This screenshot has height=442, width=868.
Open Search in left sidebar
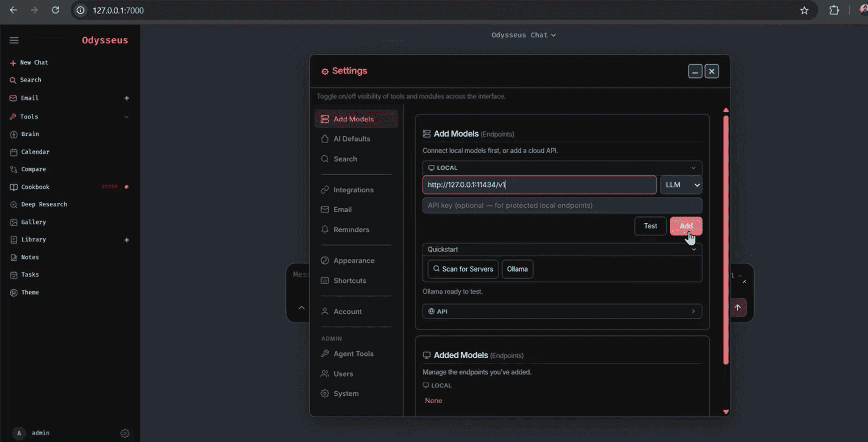[26, 80]
